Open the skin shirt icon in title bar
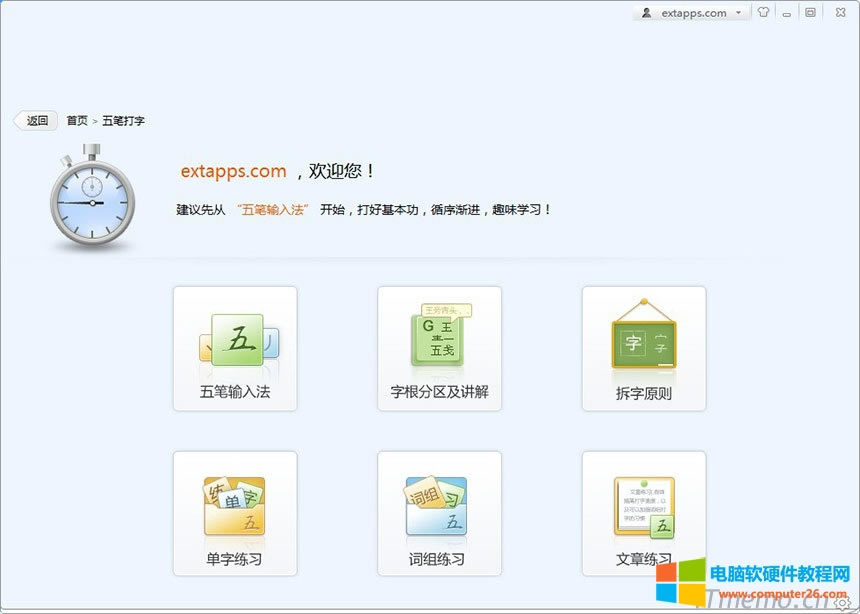 tap(764, 13)
